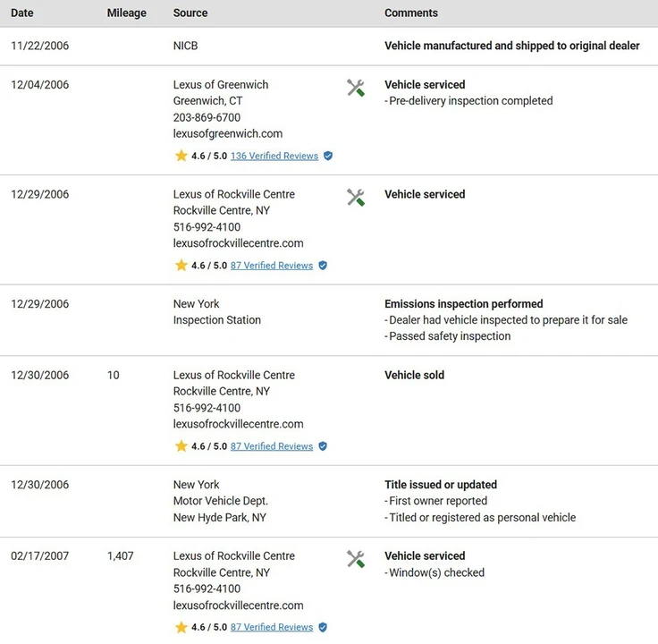The height and width of the screenshot is (644, 658).
Task: Select the 11/22/2006 date cell
Action: click(40, 46)
